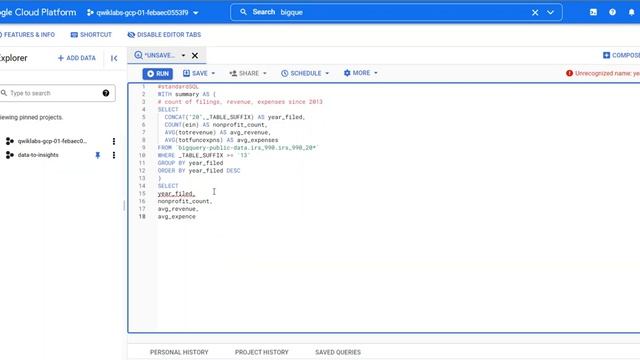The width and height of the screenshot is (640, 360).
Task: Open the Shortcut keyboard button
Action: 91,35
